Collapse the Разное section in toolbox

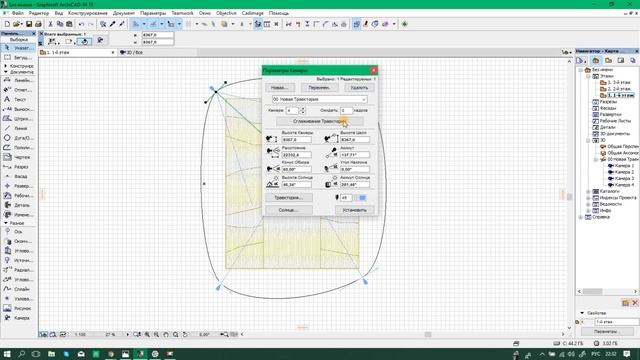(x=6, y=223)
